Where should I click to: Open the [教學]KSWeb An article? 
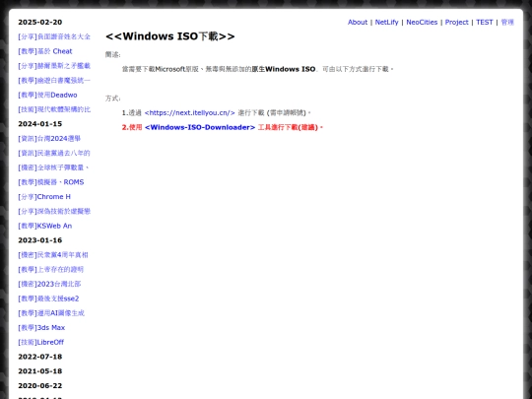coord(44,226)
